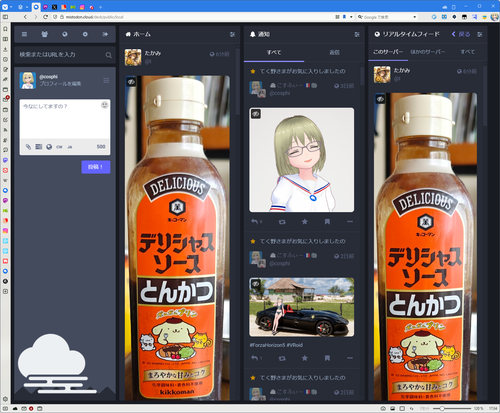
Task: Bookmark the Forza Horizon car post
Action: 327,358
